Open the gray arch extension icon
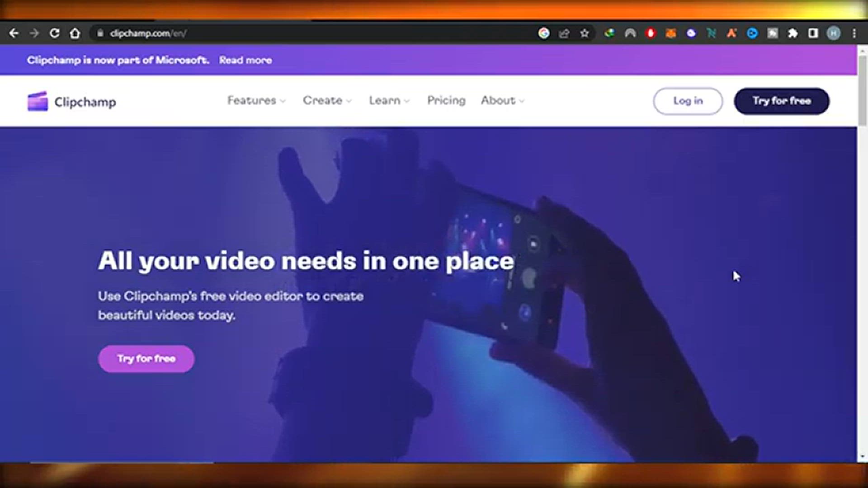868x488 pixels. pos(630,33)
